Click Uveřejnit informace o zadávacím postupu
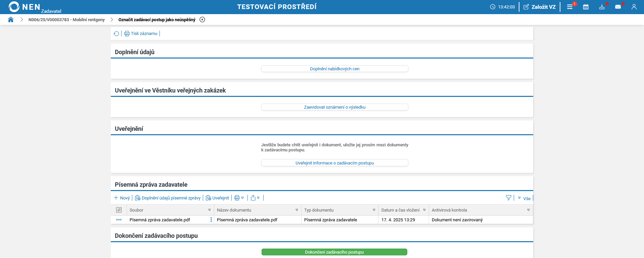 pos(335,163)
